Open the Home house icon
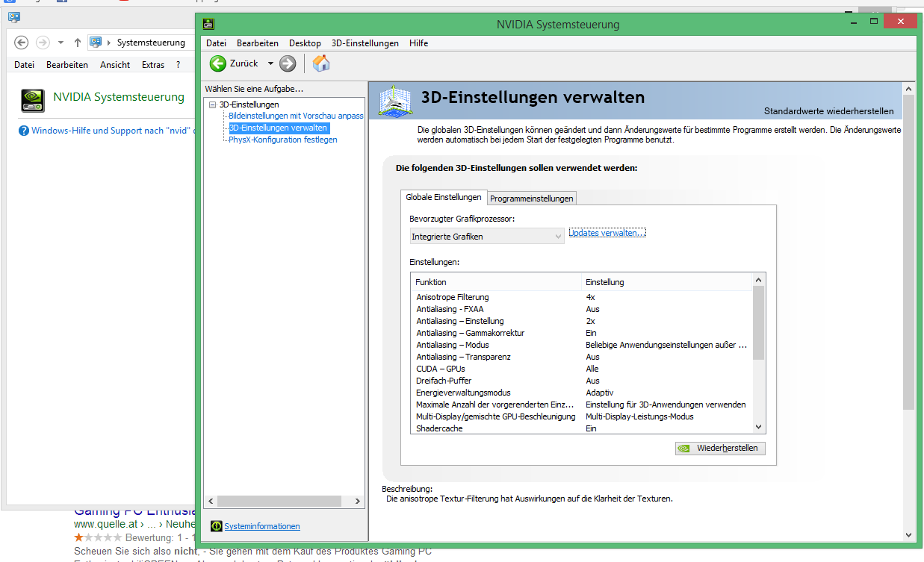The height and width of the screenshot is (562, 924). (x=321, y=63)
